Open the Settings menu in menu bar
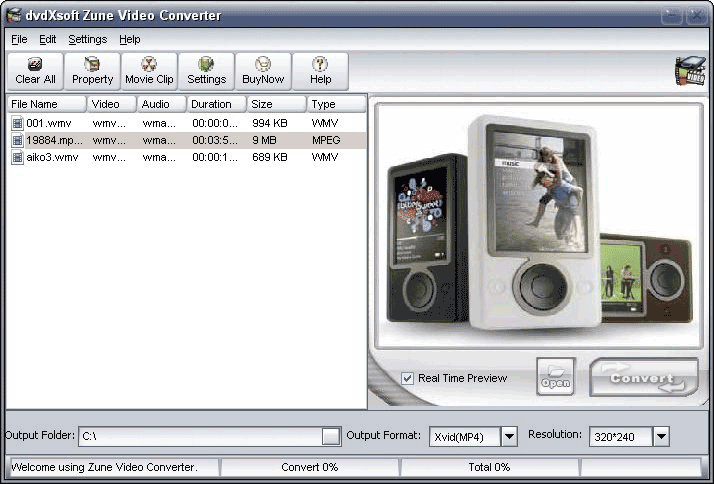 coord(87,39)
